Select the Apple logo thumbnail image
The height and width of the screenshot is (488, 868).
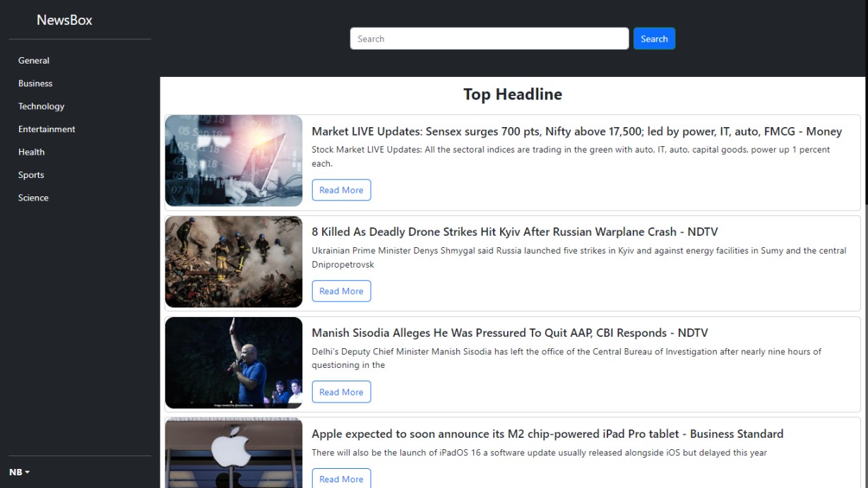[x=234, y=453]
